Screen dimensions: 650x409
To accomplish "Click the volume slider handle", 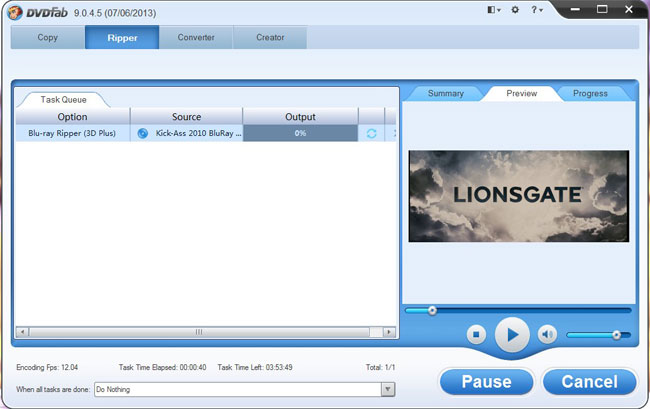I will click(x=616, y=335).
